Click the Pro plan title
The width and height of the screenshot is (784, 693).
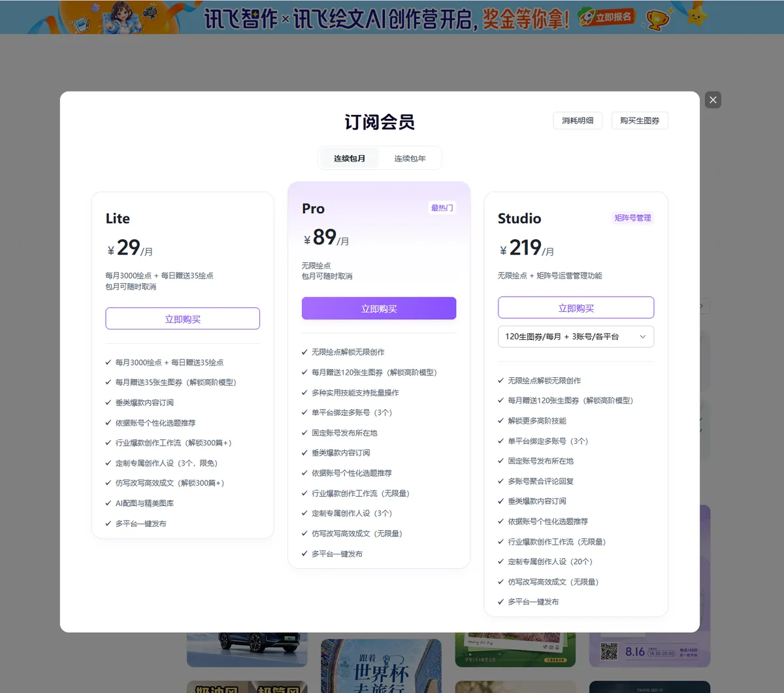313,209
